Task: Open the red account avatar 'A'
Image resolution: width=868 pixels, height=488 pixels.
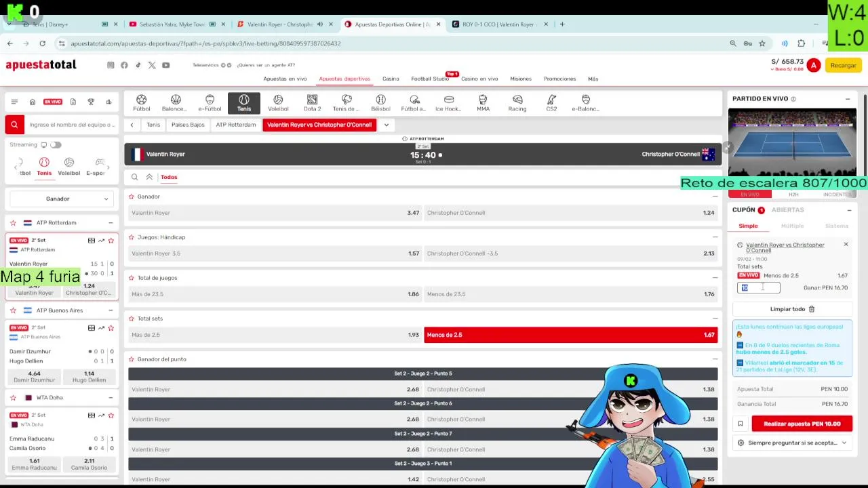Action: click(814, 65)
